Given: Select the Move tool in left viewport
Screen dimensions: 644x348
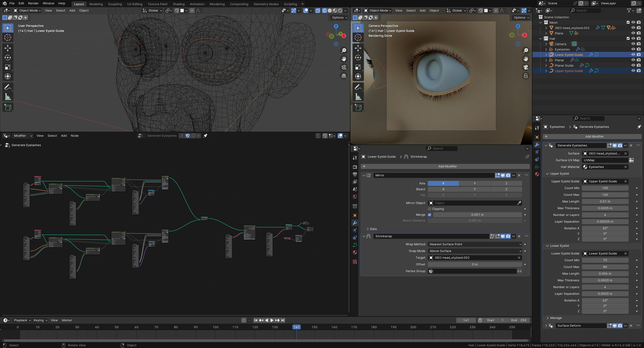Looking at the screenshot, I should click(8, 48).
